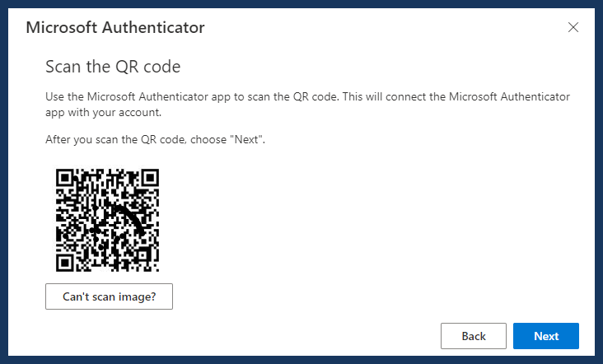The height and width of the screenshot is (364, 603).
Task: Click the blue Next button label
Action: [546, 336]
